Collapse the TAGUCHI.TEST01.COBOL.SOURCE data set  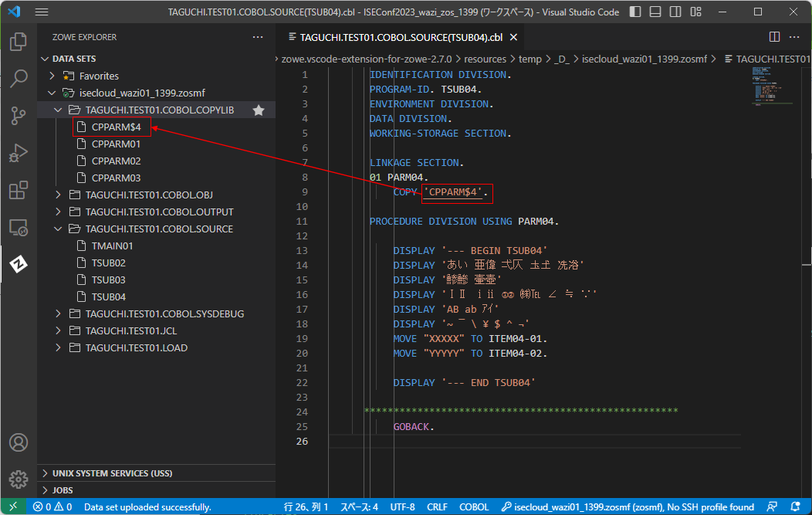pos(58,229)
